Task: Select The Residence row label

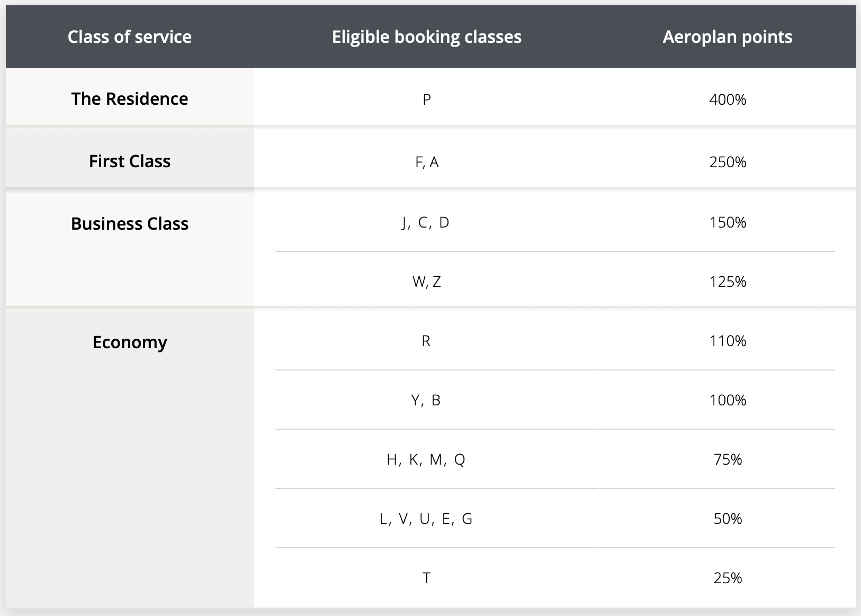Action: click(130, 99)
